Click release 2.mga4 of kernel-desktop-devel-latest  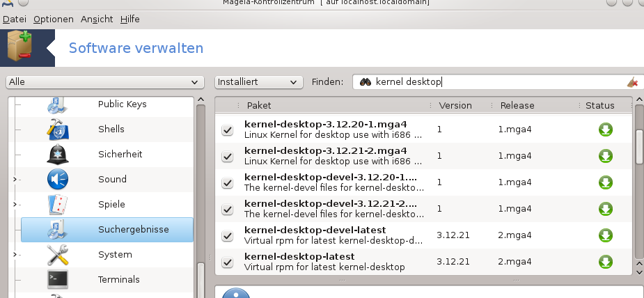click(x=515, y=235)
